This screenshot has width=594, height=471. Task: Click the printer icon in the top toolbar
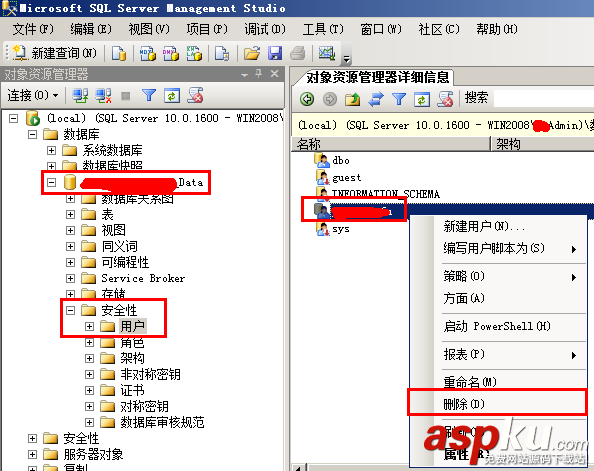click(x=298, y=53)
